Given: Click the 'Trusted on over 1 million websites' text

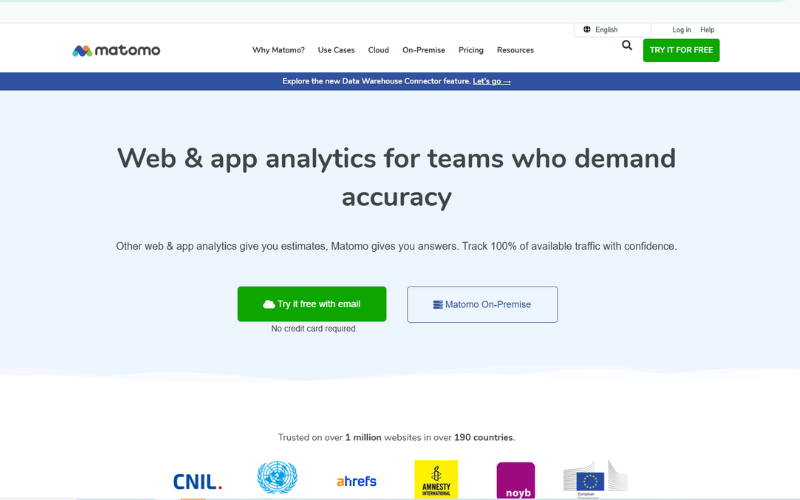Looking at the screenshot, I should [396, 437].
